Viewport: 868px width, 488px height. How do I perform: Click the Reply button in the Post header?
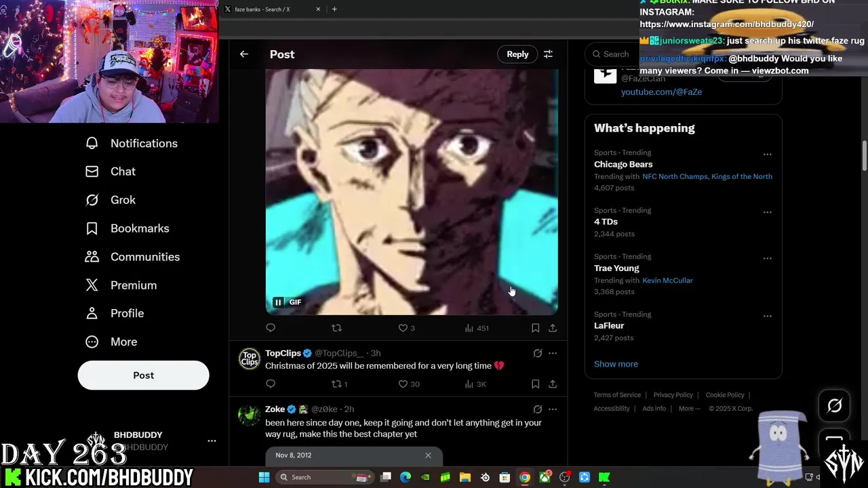pos(517,54)
